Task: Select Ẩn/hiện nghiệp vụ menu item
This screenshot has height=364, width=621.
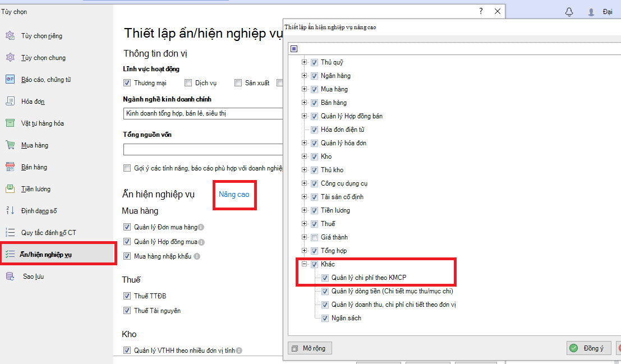Action: [x=45, y=255]
